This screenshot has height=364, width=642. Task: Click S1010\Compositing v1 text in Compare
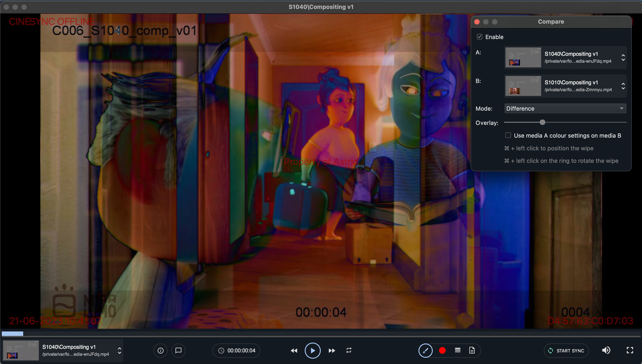pyautogui.click(x=571, y=82)
